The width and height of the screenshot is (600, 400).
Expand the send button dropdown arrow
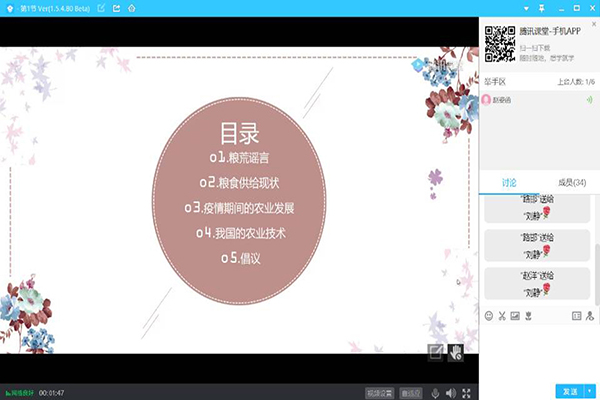(590, 391)
